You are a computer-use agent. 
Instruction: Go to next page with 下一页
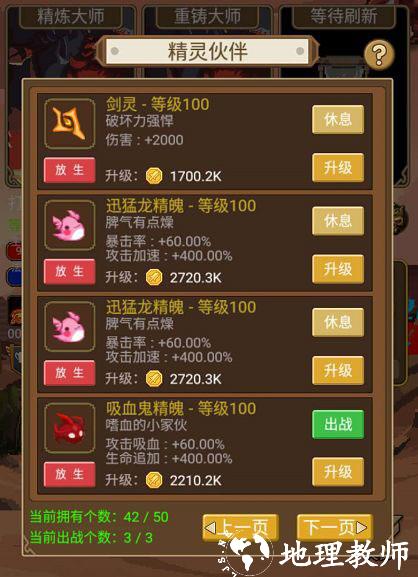pyautogui.click(x=335, y=528)
